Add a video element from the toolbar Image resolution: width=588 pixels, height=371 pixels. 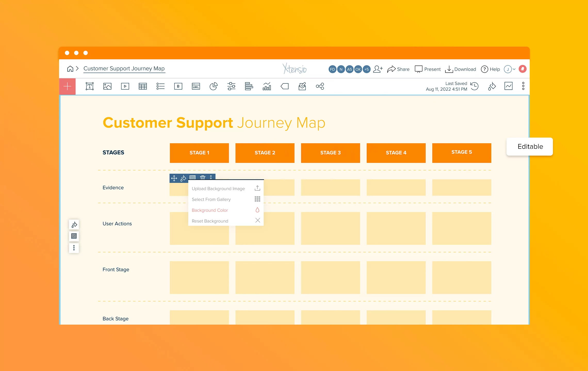coord(125,86)
